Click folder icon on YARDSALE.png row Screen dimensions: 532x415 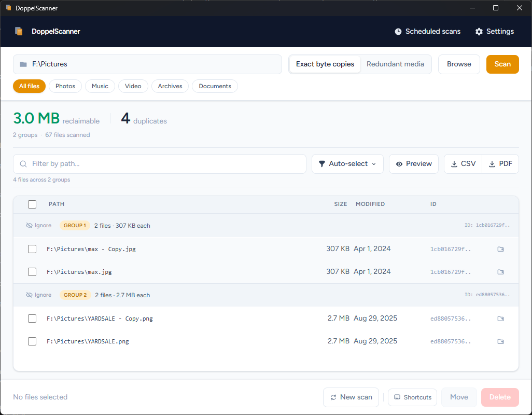pos(500,341)
